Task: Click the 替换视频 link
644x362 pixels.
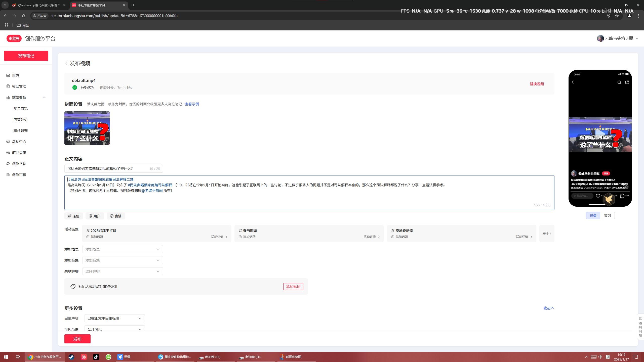Action: point(537,84)
